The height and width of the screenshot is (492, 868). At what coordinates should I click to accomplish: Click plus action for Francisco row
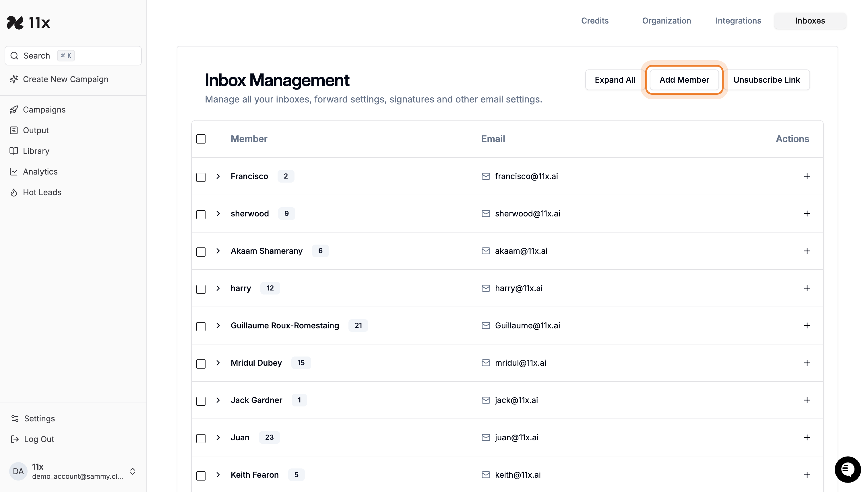pos(807,176)
